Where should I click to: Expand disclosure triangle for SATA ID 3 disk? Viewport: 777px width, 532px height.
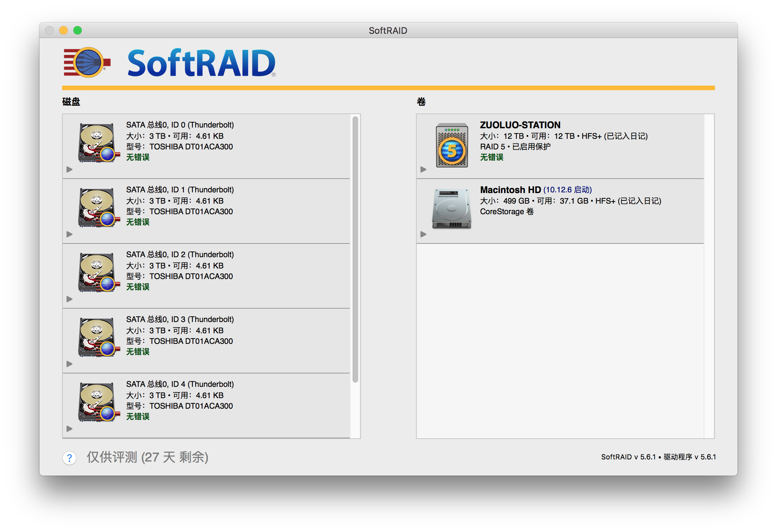(x=69, y=364)
